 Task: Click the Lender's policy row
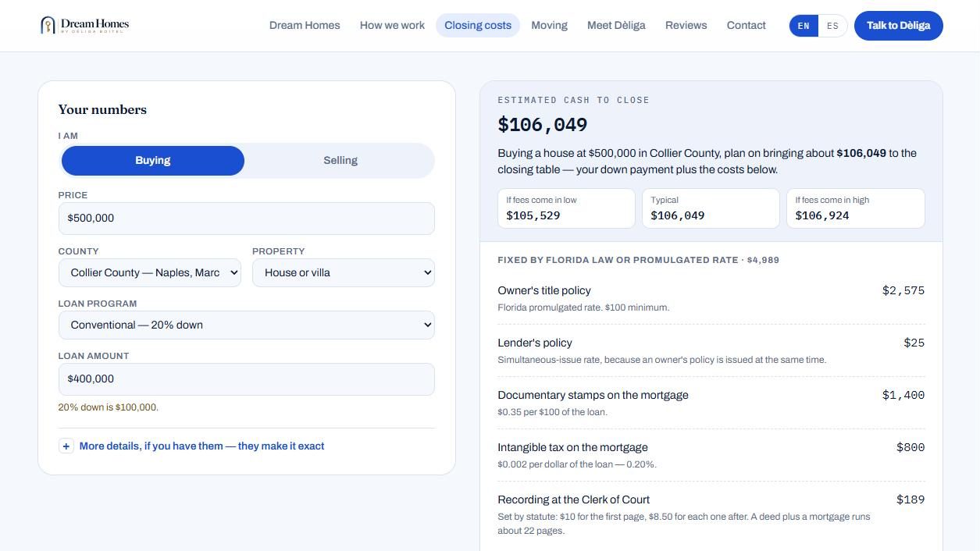(x=711, y=350)
